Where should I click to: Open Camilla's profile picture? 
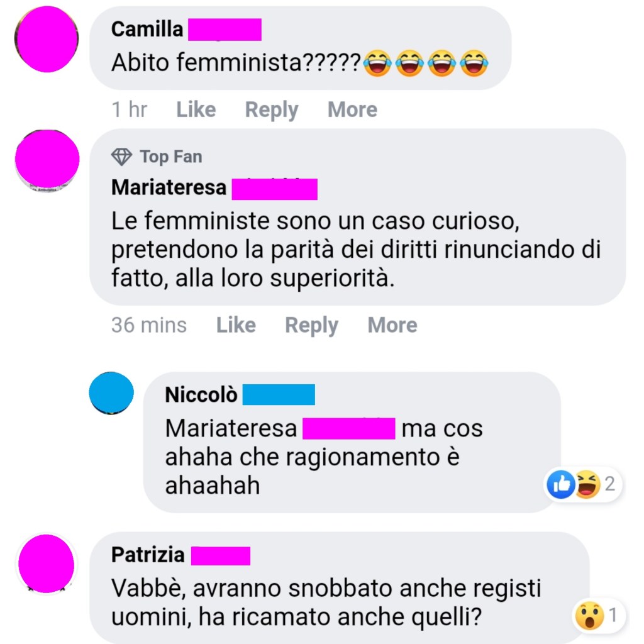coord(47,40)
